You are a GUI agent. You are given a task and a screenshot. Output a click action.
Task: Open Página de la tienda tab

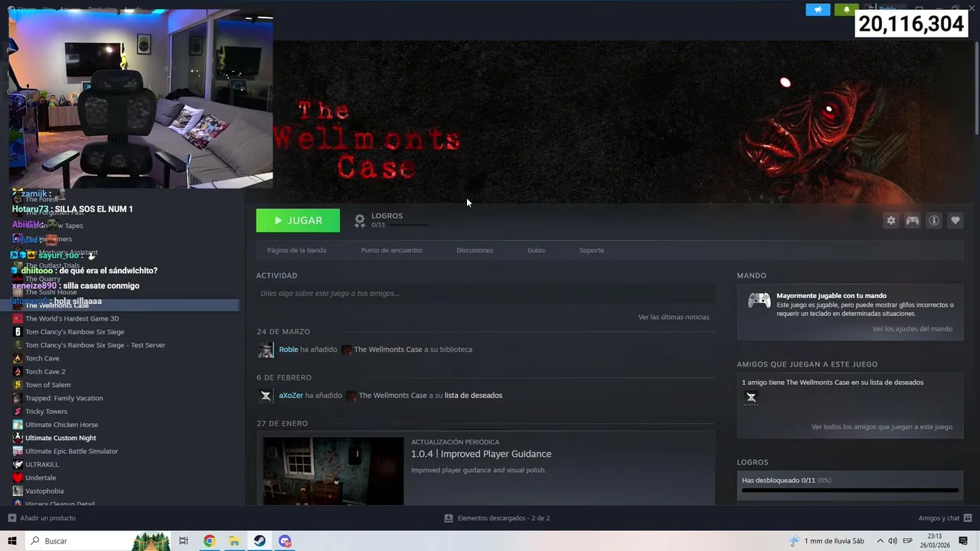click(x=296, y=250)
